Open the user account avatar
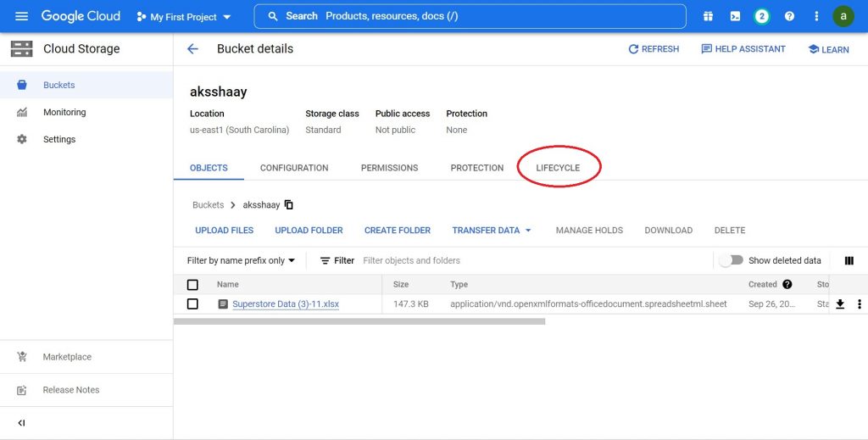The image size is (868, 440). point(843,16)
